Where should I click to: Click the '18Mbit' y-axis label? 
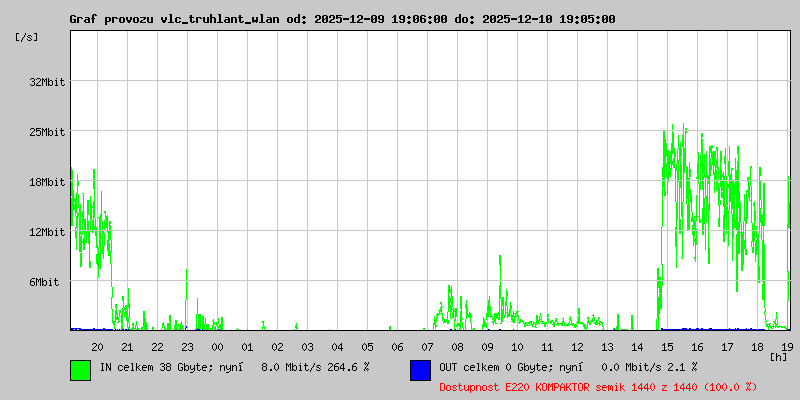point(47,182)
